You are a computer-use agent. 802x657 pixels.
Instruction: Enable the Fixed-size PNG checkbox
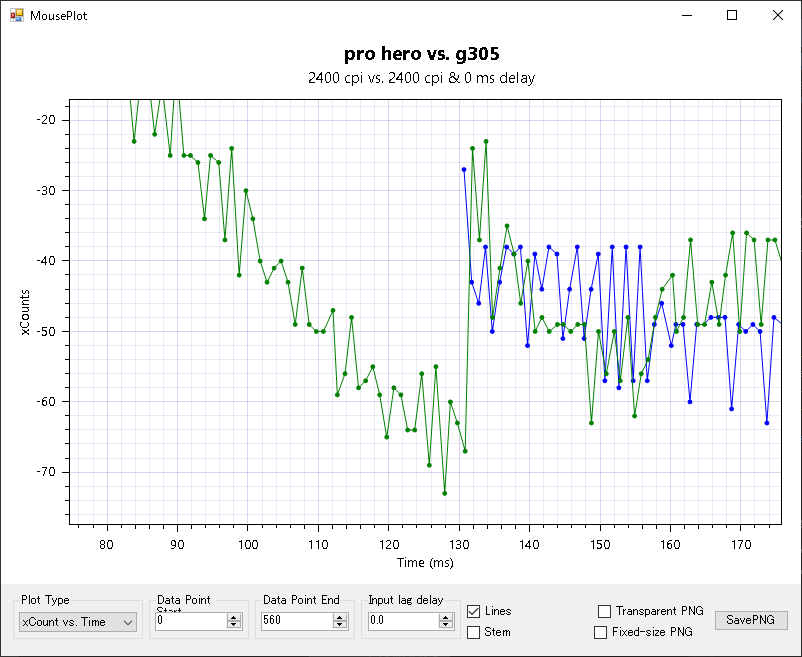coord(601,632)
